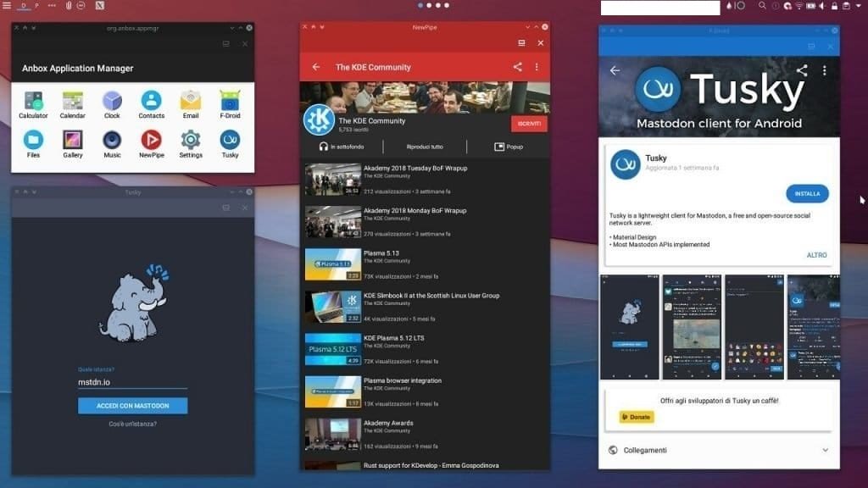Click the X icon in the top panel
Image resolution: width=868 pixels, height=488 pixels.
[x=100, y=6]
